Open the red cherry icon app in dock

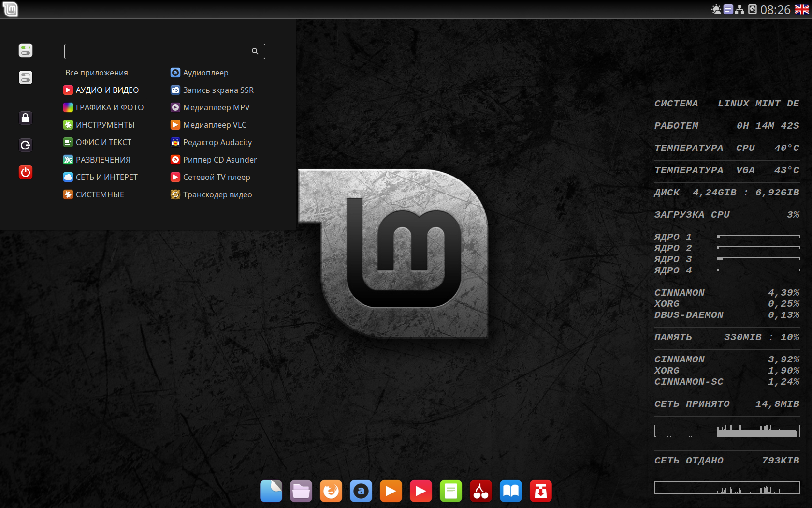(481, 492)
